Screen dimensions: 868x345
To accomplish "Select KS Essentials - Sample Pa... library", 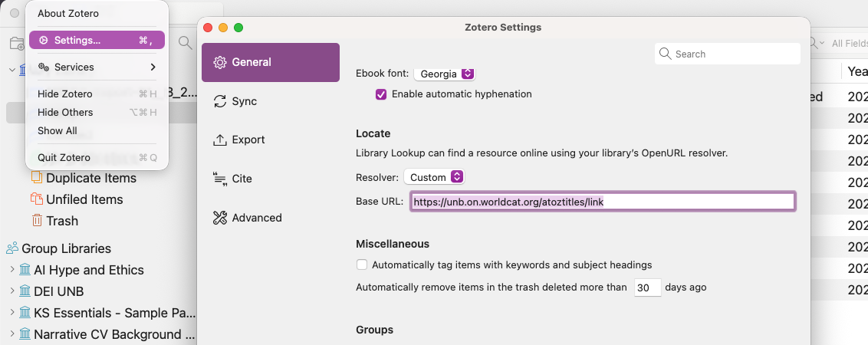I will point(114,313).
